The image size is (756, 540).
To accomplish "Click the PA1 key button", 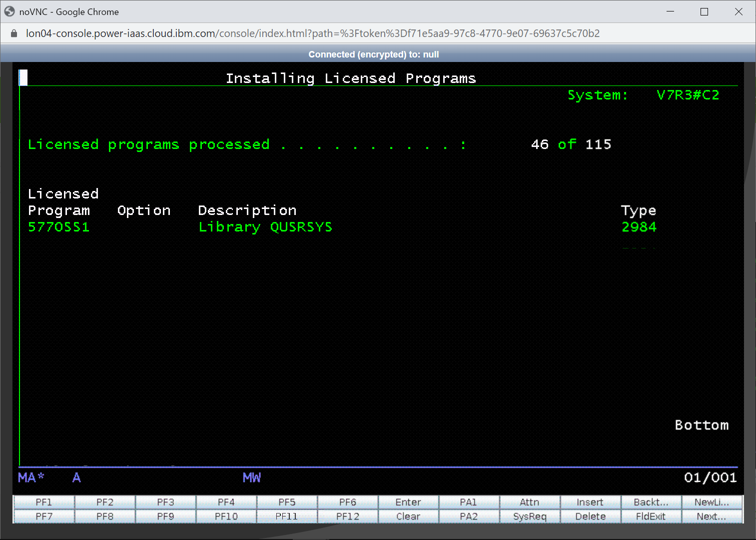I will [x=469, y=502].
